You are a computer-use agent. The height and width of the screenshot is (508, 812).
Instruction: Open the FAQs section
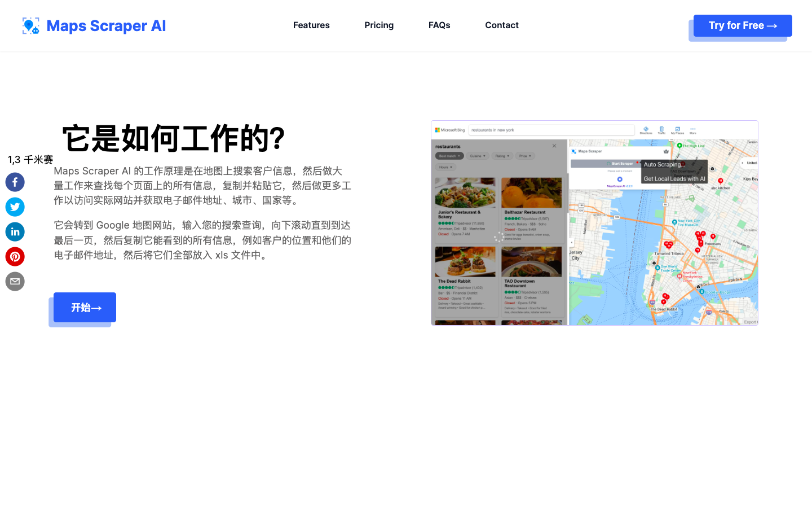(439, 25)
